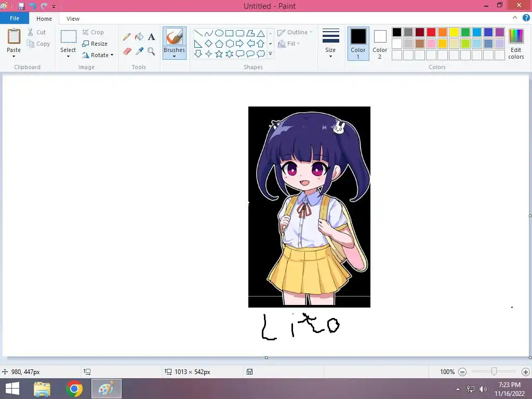The width and height of the screenshot is (532, 399).
Task: Pick the green color swatch
Action: click(465, 32)
